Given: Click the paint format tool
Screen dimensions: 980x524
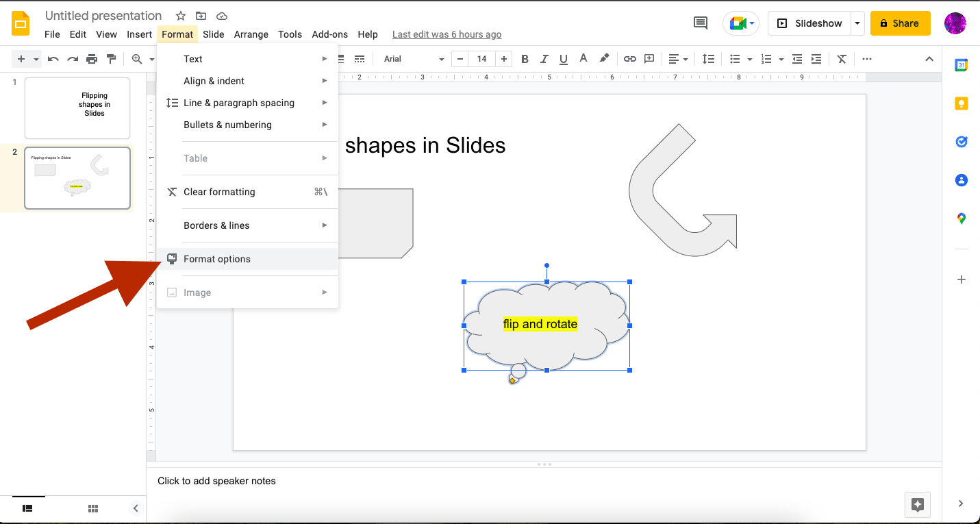Looking at the screenshot, I should click(112, 59).
